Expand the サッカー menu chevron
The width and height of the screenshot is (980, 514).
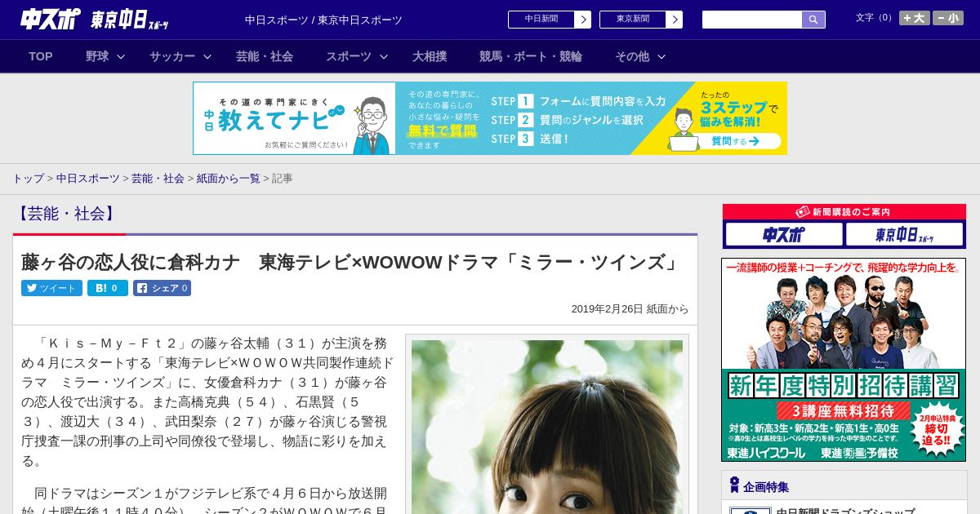click(x=207, y=56)
